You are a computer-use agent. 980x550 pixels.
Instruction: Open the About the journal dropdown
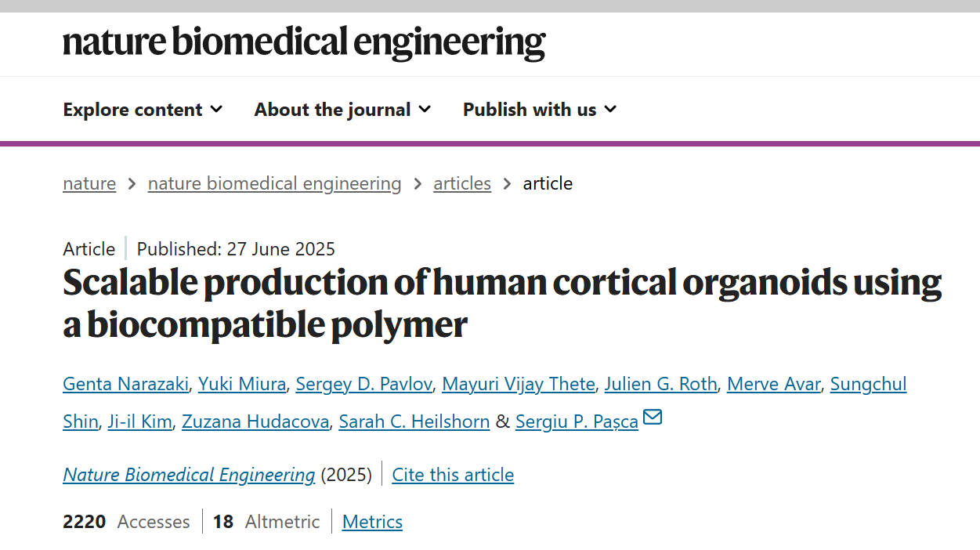[x=342, y=110]
